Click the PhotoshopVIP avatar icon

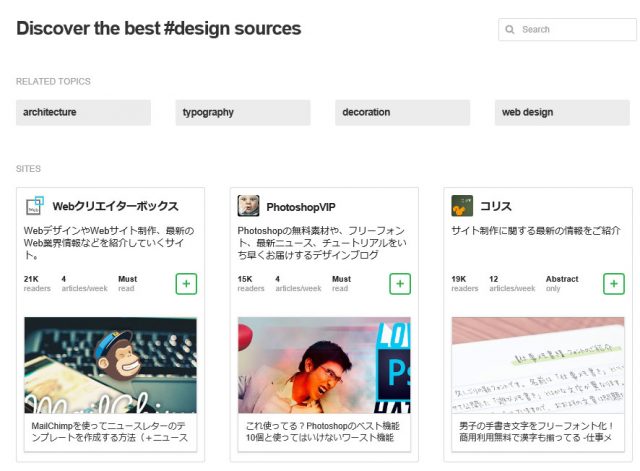pos(248,206)
